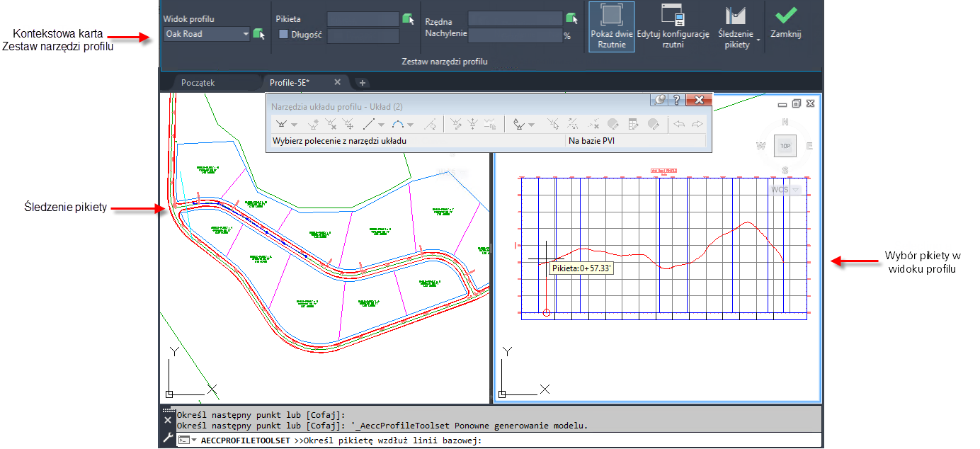Enable the Długość checkbox

tap(283, 34)
